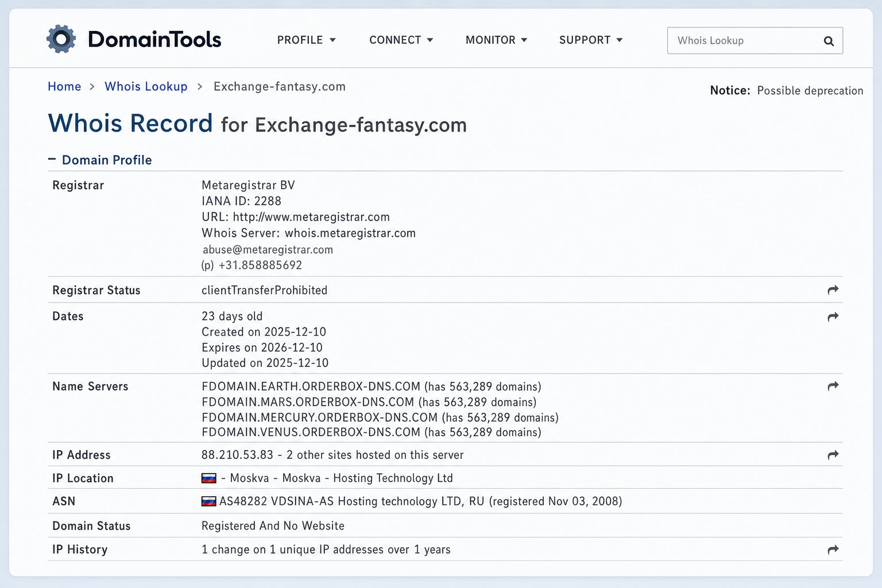Viewport: 882px width, 588px height.
Task: Click the Name Servers row label
Action: click(90, 386)
